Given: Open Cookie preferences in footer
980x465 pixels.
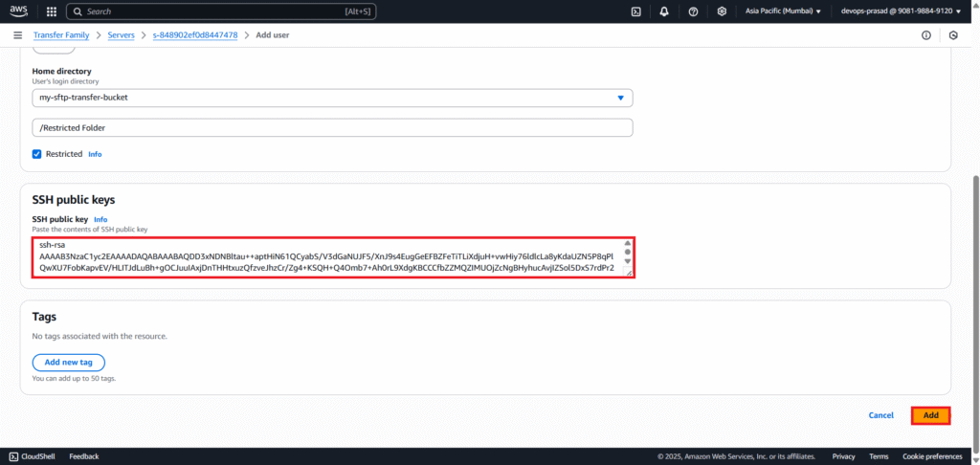Looking at the screenshot, I should click(932, 456).
